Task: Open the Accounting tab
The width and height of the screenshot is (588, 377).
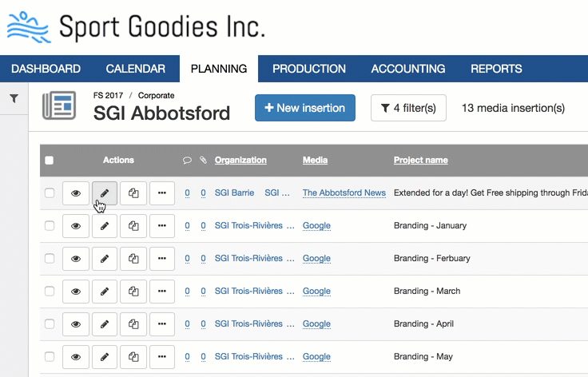Action: click(x=407, y=69)
